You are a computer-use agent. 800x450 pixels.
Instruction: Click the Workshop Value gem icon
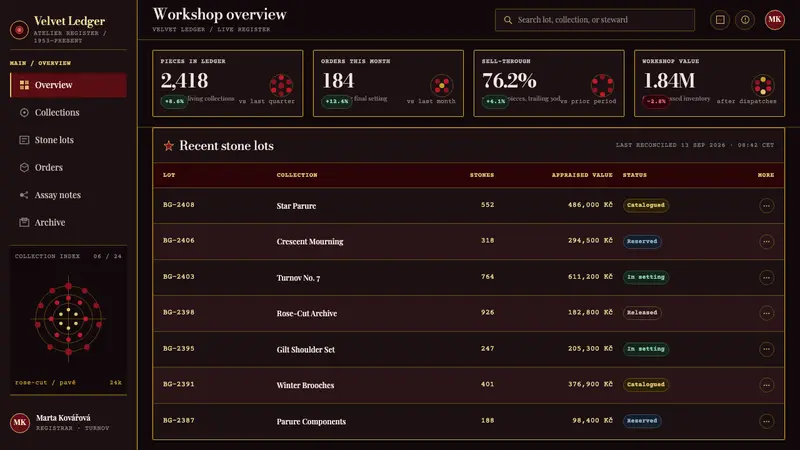click(763, 85)
